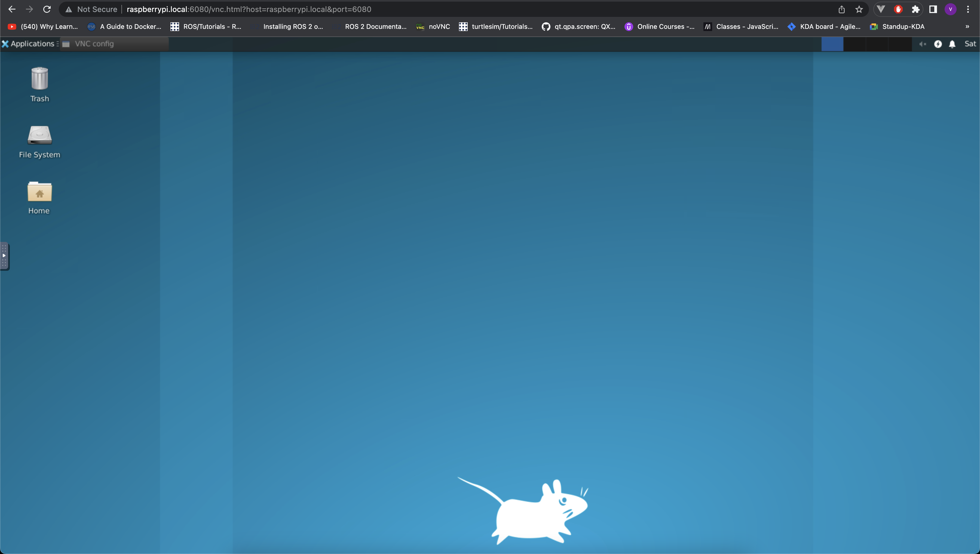The image size is (980, 554).
Task: Show hidden bookmarks via double chevron
Action: pyautogui.click(x=967, y=27)
